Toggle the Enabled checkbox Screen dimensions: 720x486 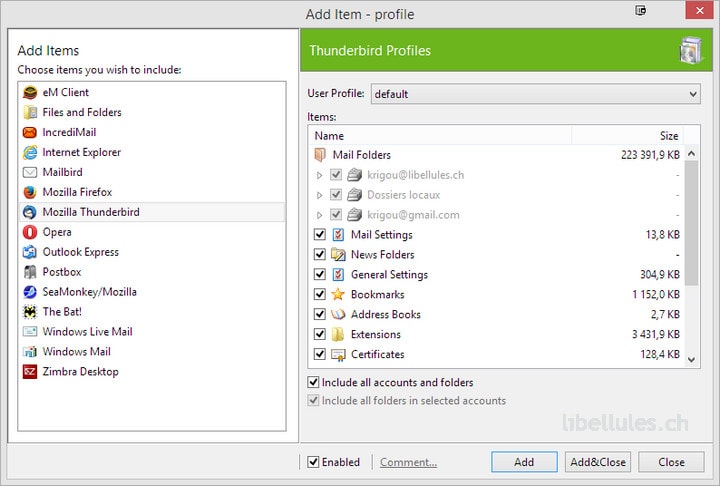pyautogui.click(x=313, y=462)
